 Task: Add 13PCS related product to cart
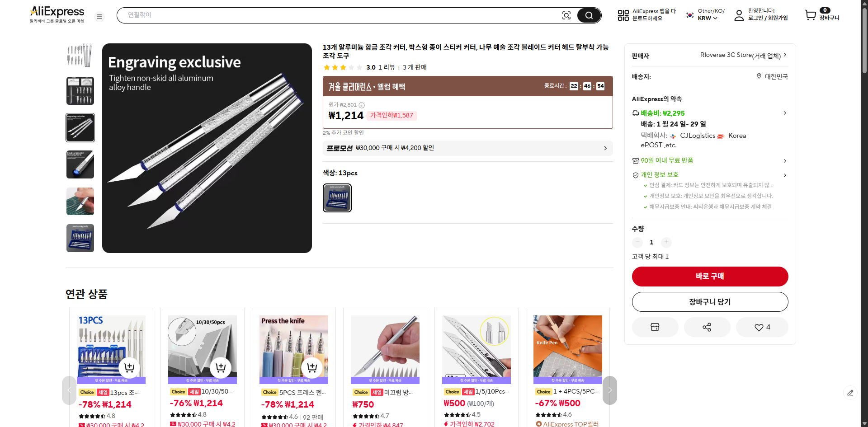(129, 367)
